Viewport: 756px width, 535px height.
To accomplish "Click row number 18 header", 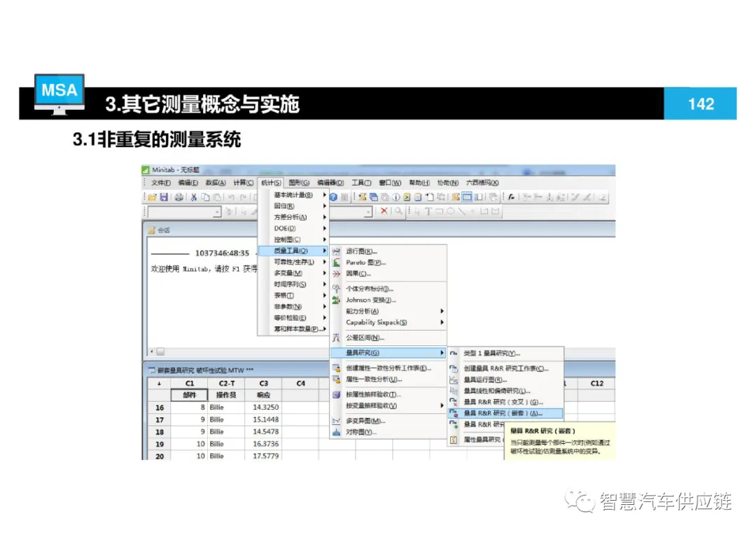I will tap(160, 432).
